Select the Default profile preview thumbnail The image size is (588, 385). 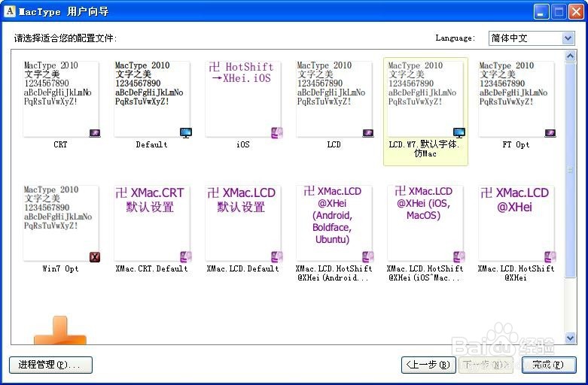[x=152, y=99]
